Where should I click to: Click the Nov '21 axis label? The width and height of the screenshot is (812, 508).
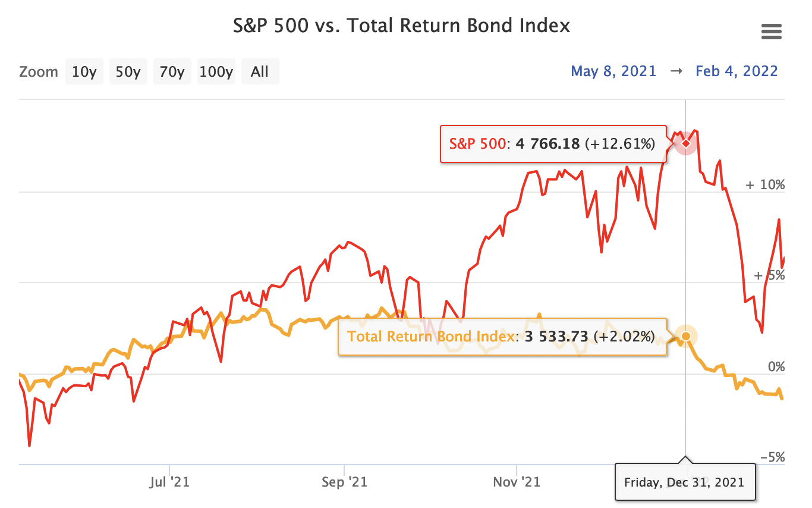517,482
